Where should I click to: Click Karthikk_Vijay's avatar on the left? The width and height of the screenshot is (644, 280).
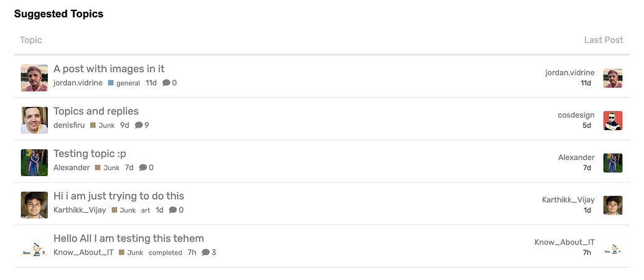click(x=34, y=205)
